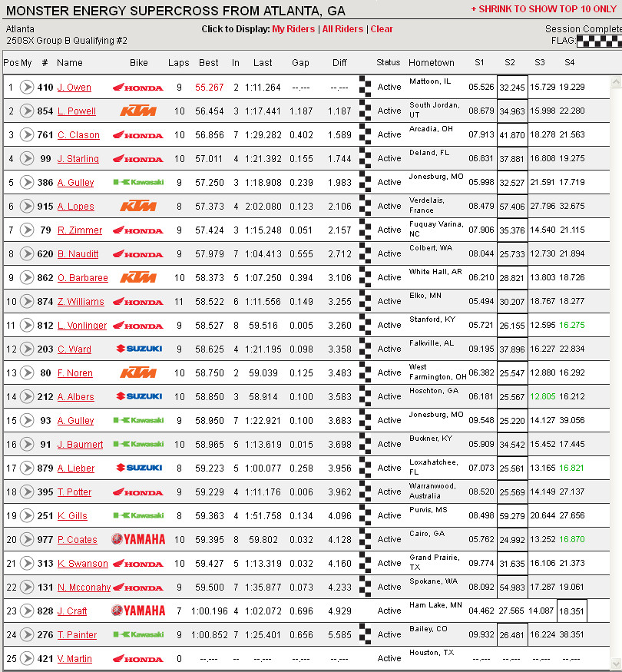The height and width of the screenshot is (672, 622).
Task: Open O. Barbaree rider link
Action: coord(83,278)
